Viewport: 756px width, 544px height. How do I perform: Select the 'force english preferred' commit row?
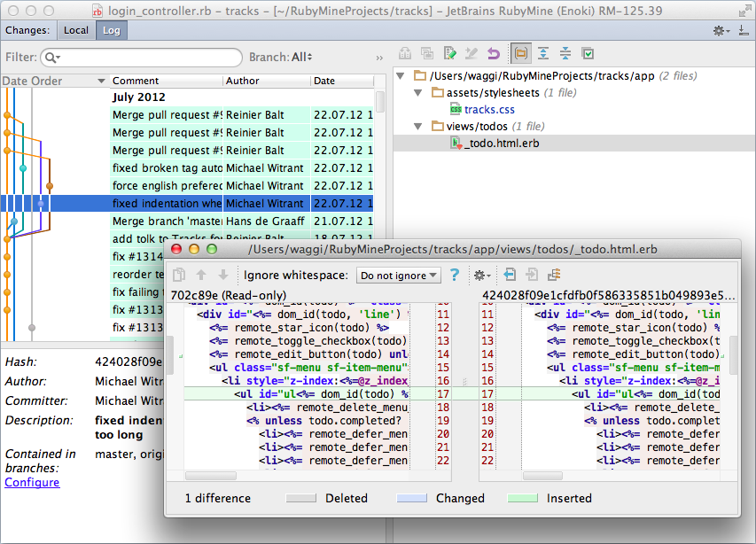tap(167, 185)
